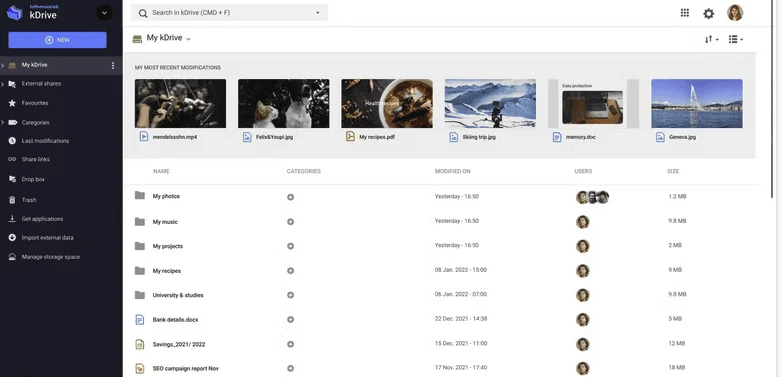Click the My recipes folder icon

click(140, 270)
